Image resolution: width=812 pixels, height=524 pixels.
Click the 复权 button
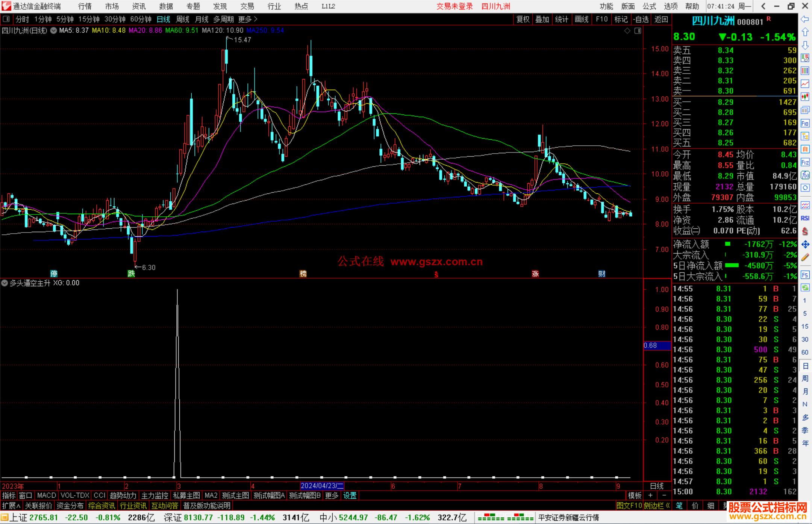coord(523,19)
